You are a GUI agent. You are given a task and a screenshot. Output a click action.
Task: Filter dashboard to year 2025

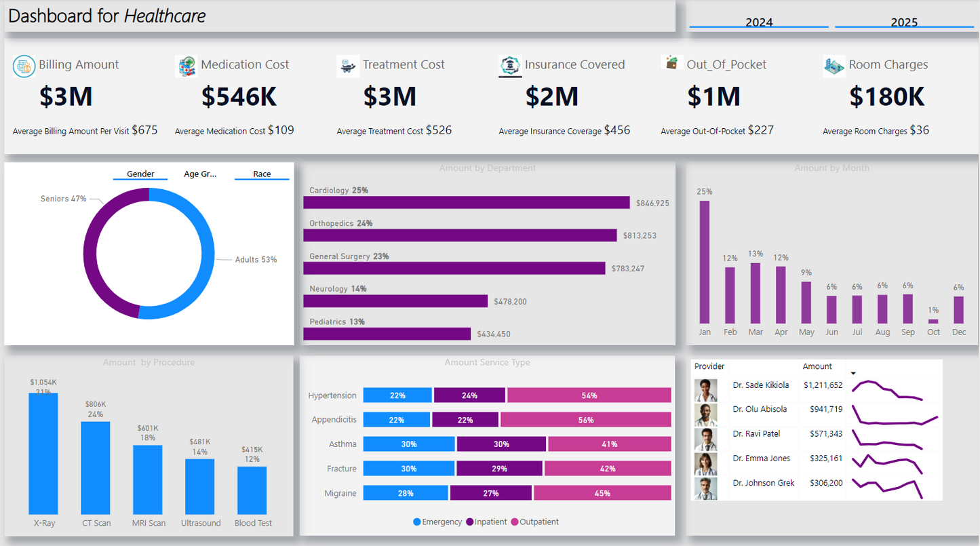click(904, 22)
